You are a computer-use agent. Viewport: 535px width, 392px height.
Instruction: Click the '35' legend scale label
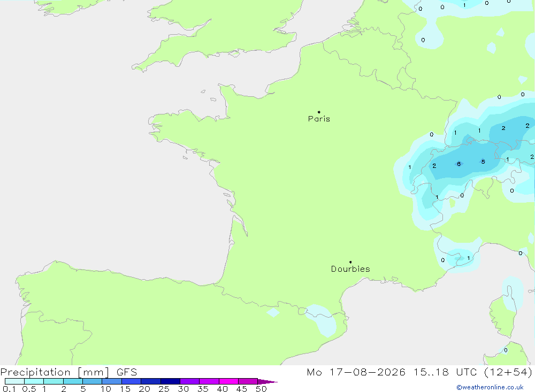tap(203, 389)
